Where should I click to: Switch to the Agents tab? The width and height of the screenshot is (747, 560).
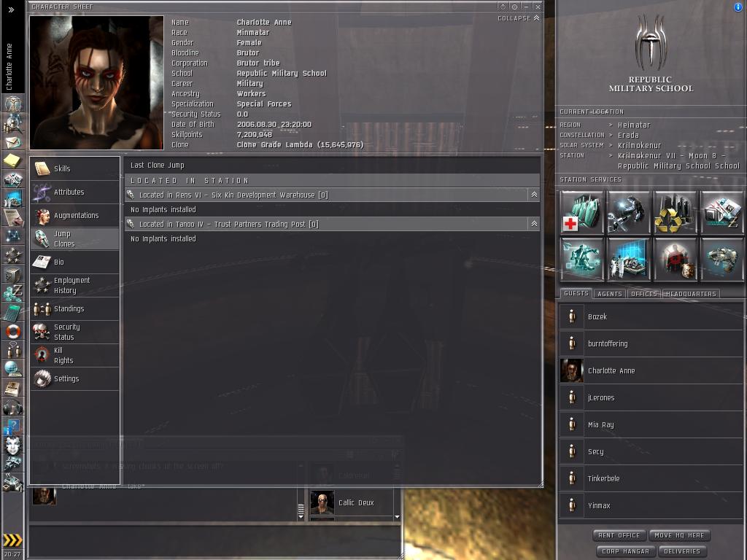tap(610, 294)
